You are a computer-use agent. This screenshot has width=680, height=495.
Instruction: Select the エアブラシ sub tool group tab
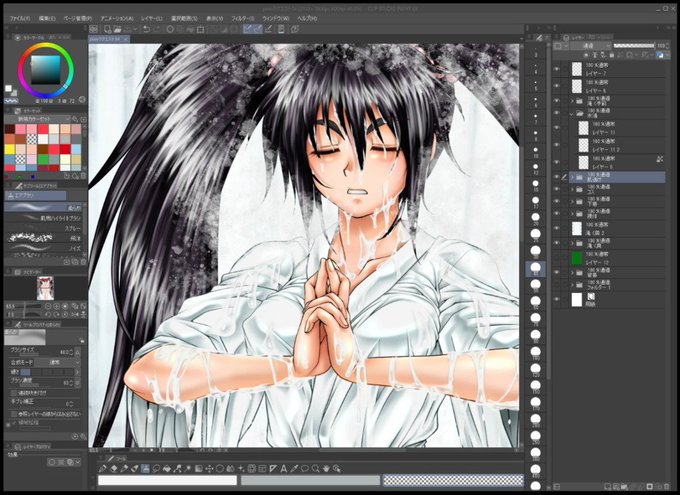[x=35, y=196]
